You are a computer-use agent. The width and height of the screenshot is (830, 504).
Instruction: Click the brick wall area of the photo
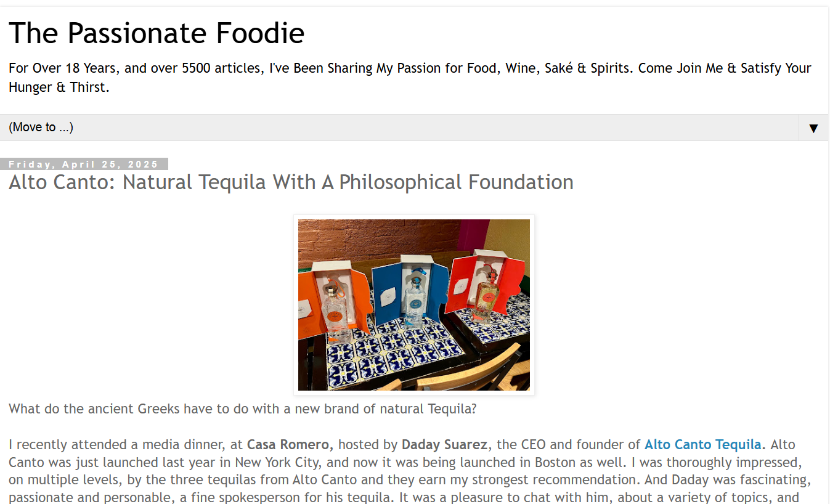tap(370, 237)
